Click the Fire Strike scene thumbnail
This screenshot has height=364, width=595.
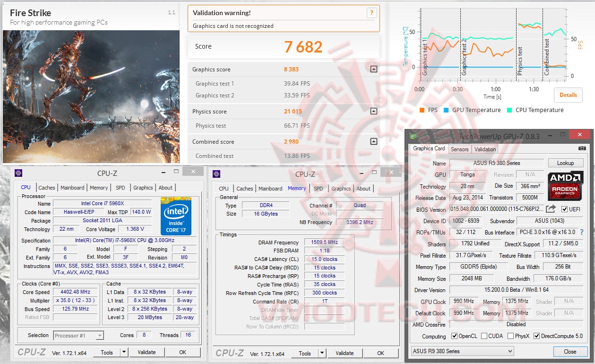(x=91, y=96)
